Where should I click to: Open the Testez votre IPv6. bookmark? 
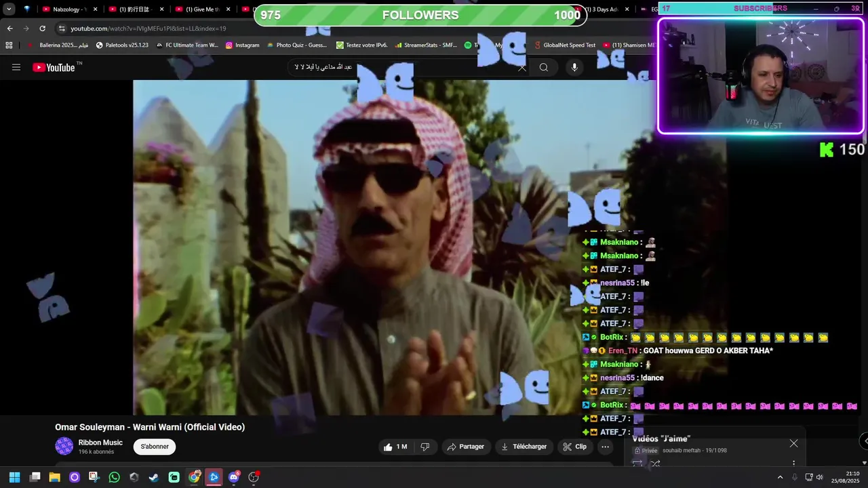click(x=362, y=45)
